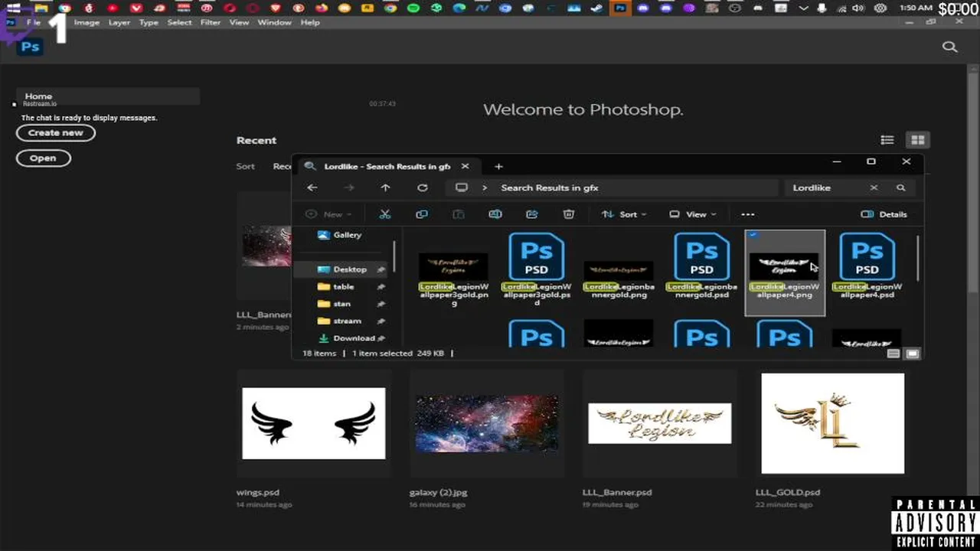This screenshot has width=980, height=551.
Task: Click the Copy icon in Explorer toolbar
Action: tap(422, 214)
